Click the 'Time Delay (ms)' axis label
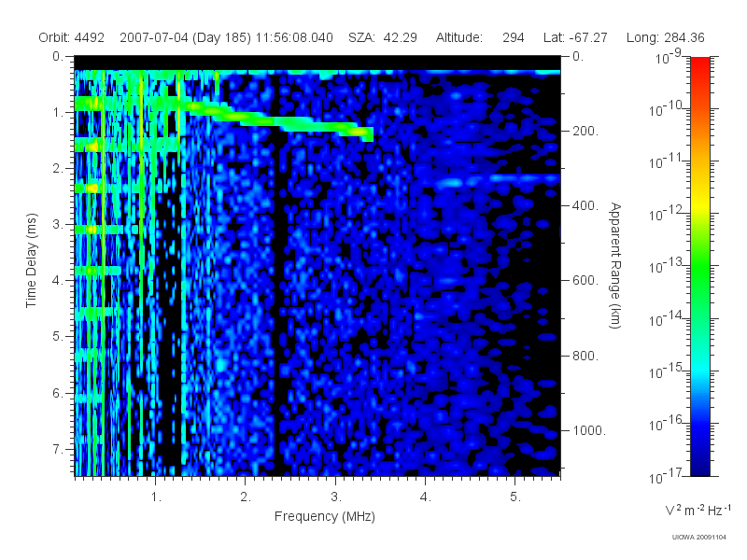The width and height of the screenshot is (747, 560). tap(31, 260)
